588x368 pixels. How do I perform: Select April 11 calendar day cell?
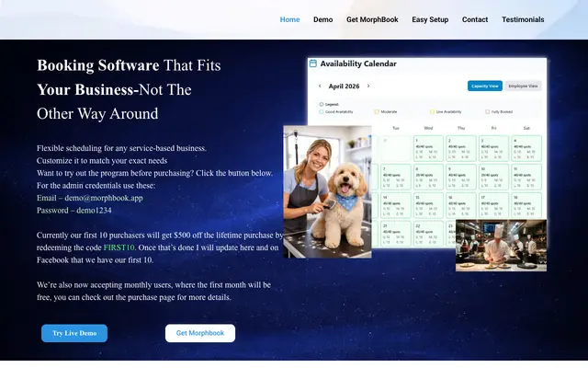tap(526, 177)
